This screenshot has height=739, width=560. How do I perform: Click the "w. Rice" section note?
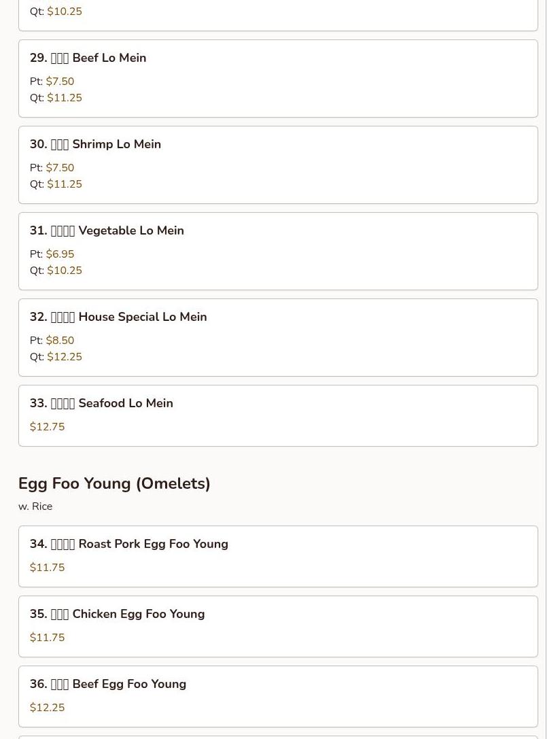[x=35, y=506]
